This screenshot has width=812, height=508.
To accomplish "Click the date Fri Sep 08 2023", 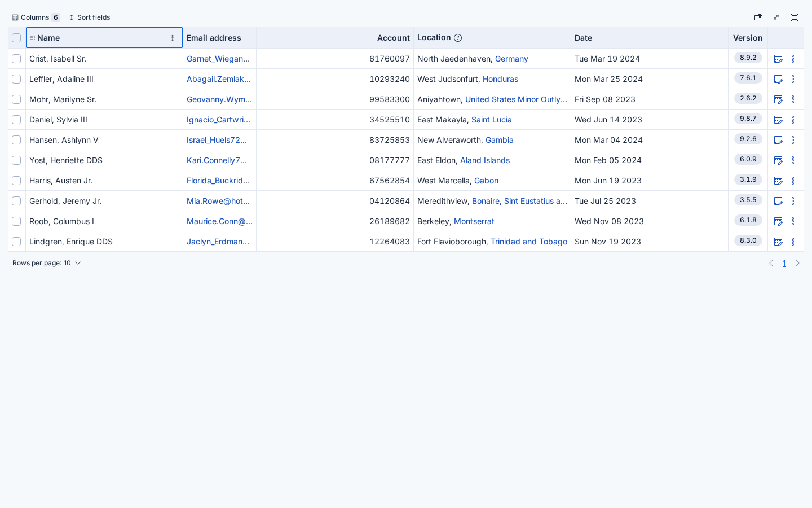I will pos(605,99).
